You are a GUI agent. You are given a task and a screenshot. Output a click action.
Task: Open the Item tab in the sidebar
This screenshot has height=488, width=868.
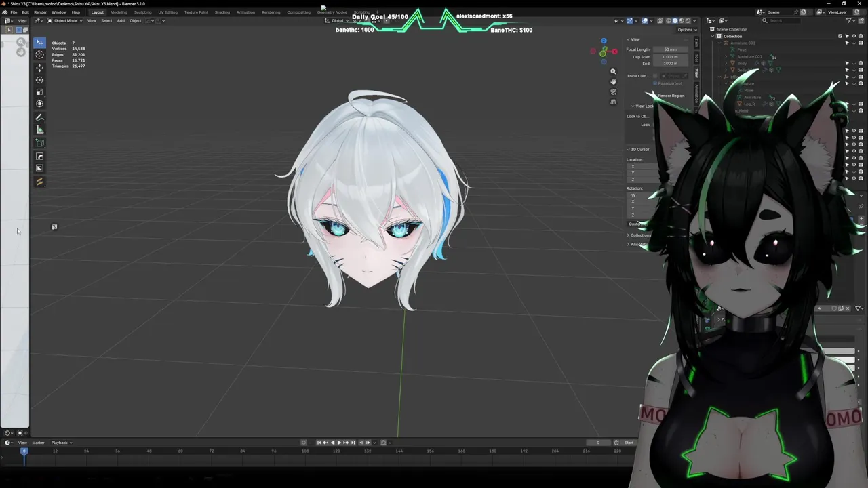coord(696,41)
